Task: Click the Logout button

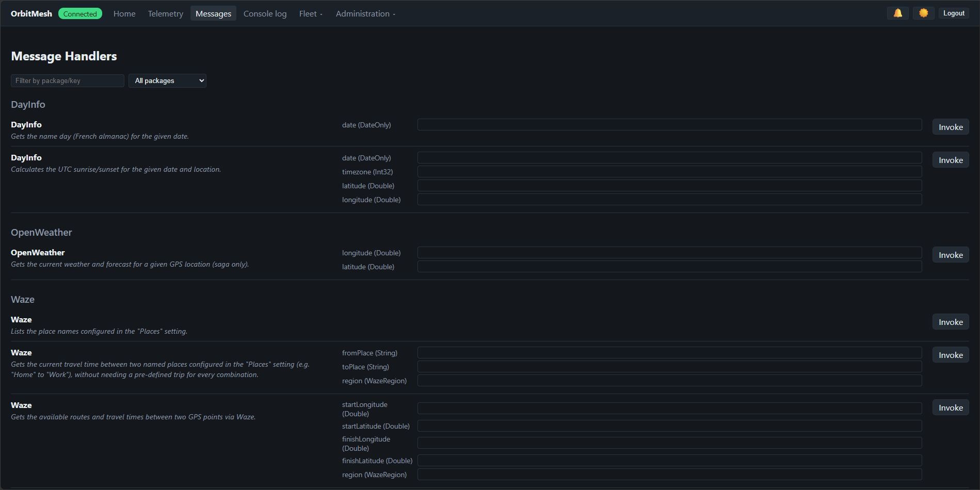Action: click(x=954, y=13)
